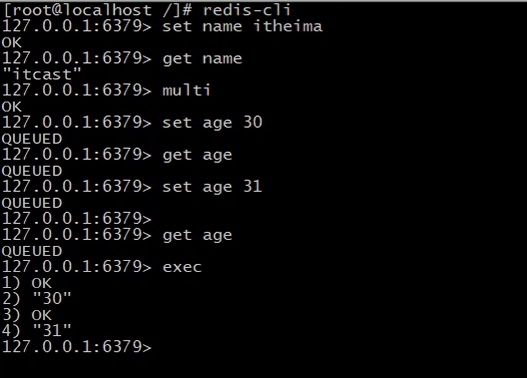Click the first 'get age' command
This screenshot has width=527, height=378.
point(197,155)
